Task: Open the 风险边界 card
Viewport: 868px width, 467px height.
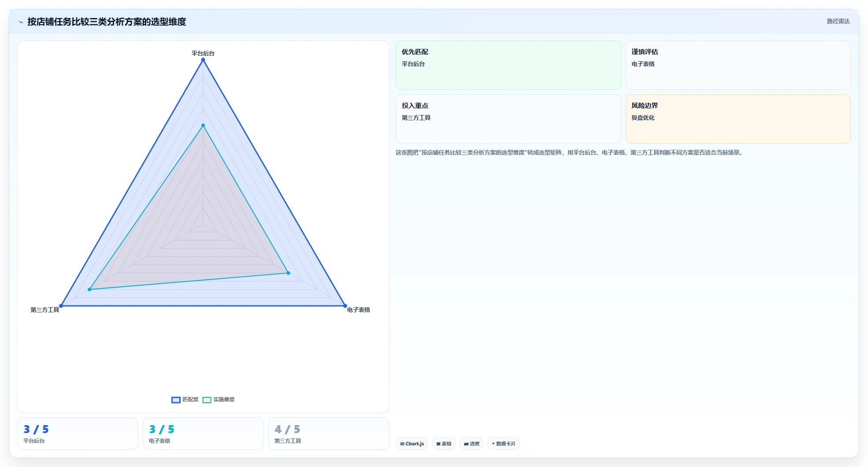Action: click(738, 119)
